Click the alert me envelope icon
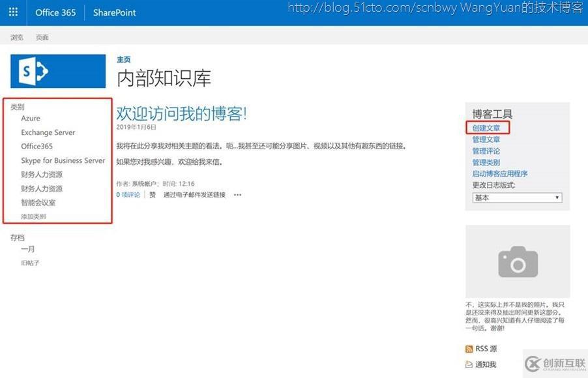Viewport: 588px width, 378px height. [469, 364]
